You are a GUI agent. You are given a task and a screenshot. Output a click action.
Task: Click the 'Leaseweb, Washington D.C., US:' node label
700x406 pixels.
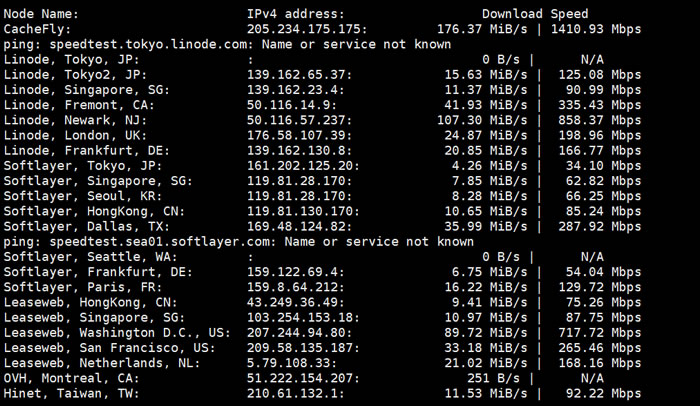[x=117, y=333]
